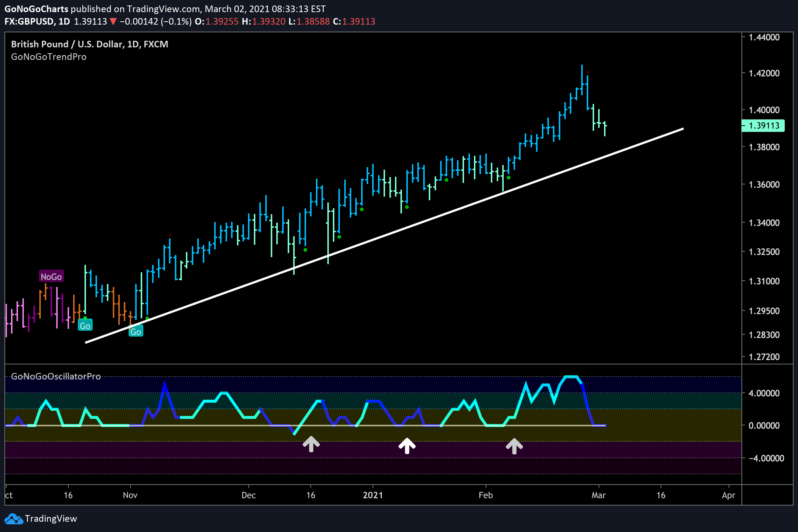The height and width of the screenshot is (532, 798).
Task: Click the high price value H:1.39320
Action: (263, 22)
